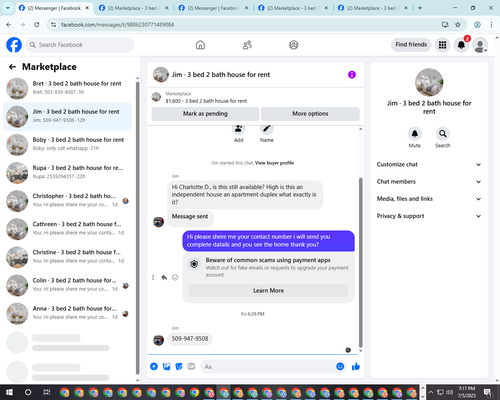Click the Find friends button
Screen dimensions: 500x400
coord(411,45)
